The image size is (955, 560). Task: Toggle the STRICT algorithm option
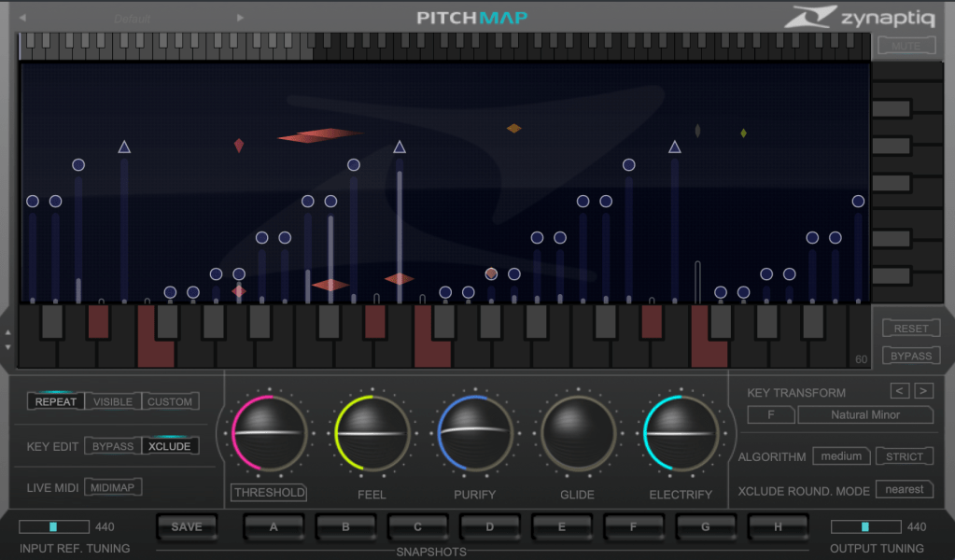click(904, 456)
